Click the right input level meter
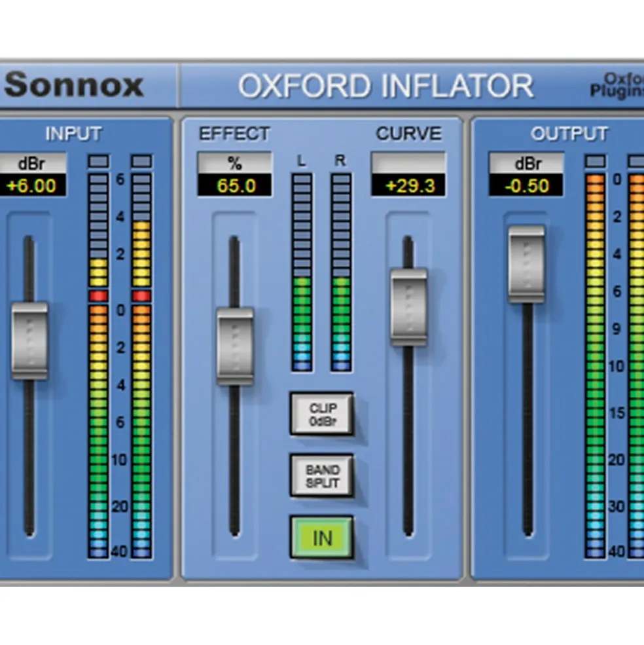This screenshot has width=644, height=645. [x=141, y=365]
